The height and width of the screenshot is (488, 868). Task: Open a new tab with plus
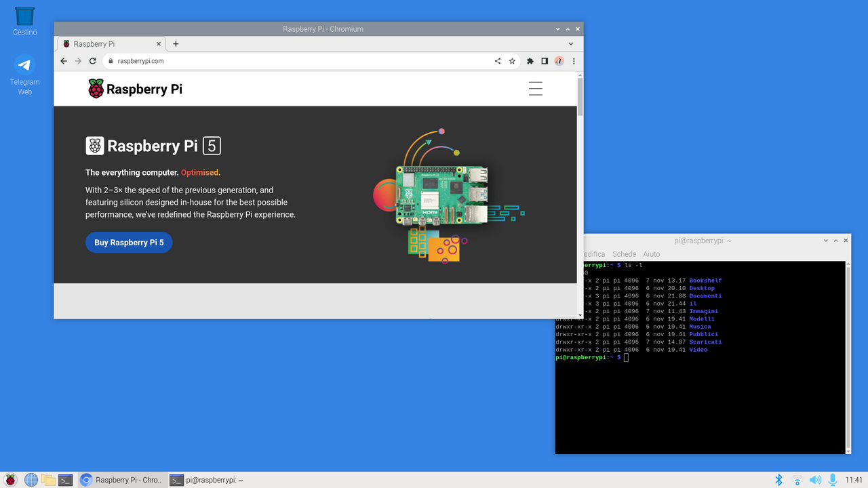point(176,44)
